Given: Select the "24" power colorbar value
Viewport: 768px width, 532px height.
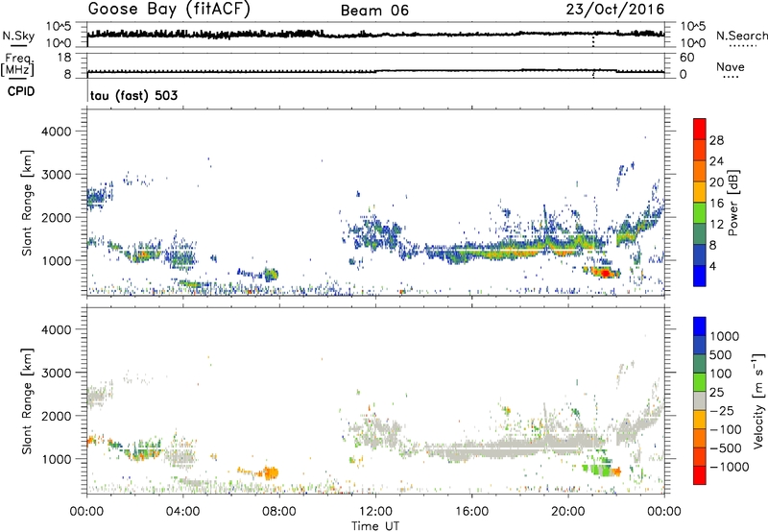Looking at the screenshot, I should 716,161.
